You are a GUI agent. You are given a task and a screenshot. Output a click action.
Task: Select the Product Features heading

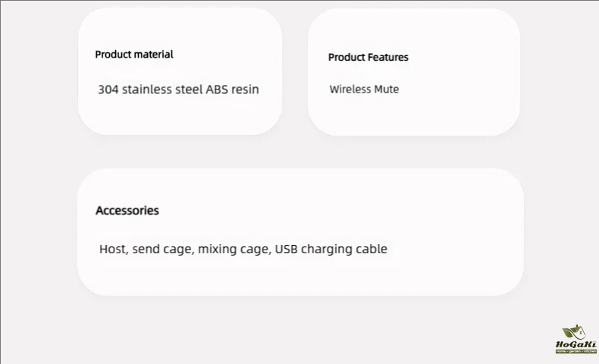(x=368, y=58)
